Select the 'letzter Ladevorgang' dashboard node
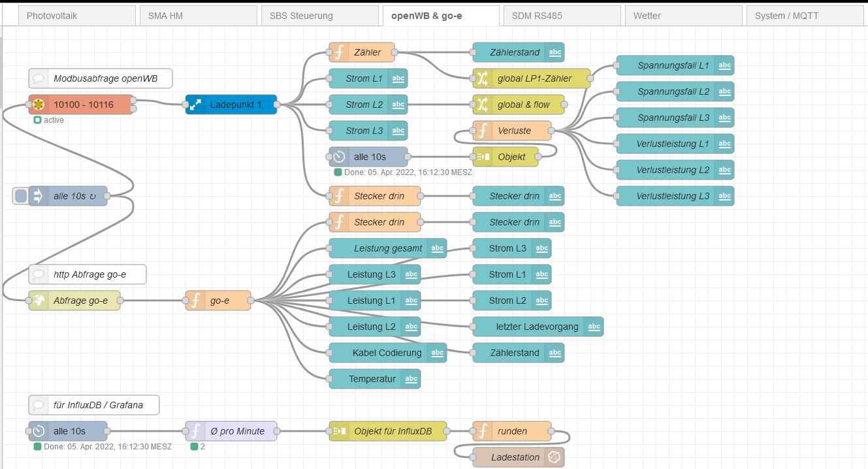Screen dimensions: 868x469 [x=537, y=327]
